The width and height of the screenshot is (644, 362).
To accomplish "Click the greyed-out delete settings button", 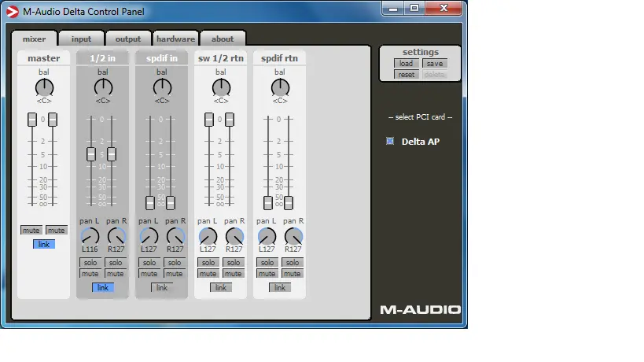I will (x=435, y=75).
